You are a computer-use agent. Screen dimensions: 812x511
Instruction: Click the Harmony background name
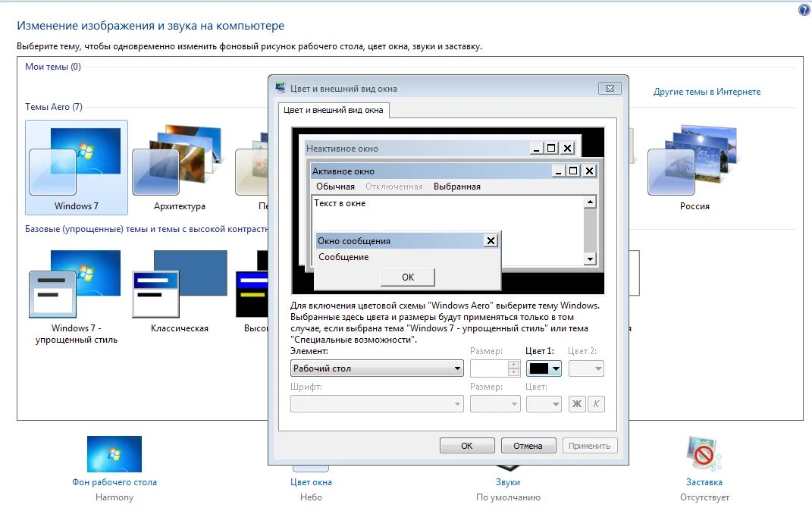114,497
